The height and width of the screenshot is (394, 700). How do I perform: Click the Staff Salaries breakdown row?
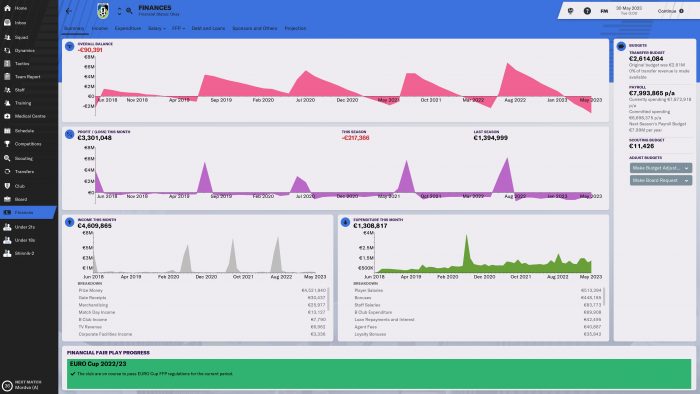[x=477, y=305]
